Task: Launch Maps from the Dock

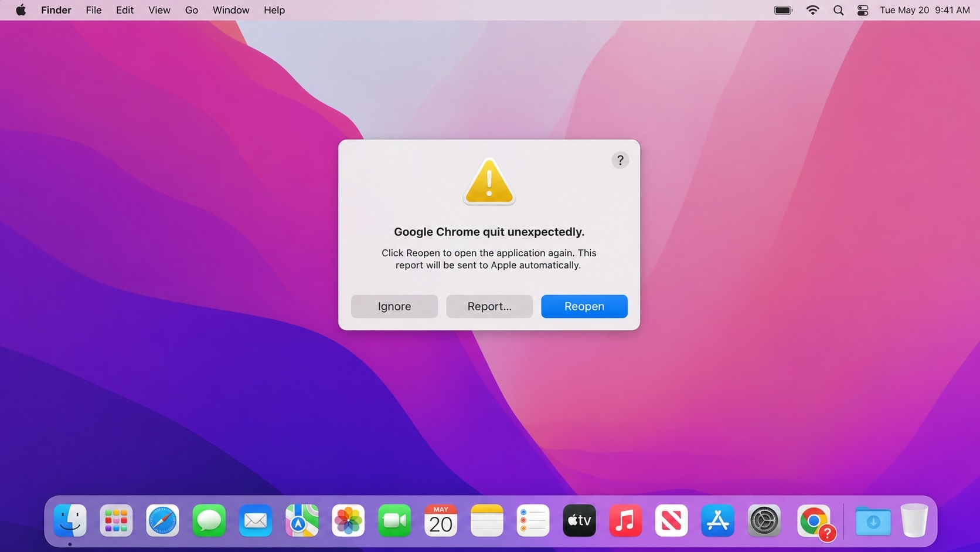Action: 302,520
